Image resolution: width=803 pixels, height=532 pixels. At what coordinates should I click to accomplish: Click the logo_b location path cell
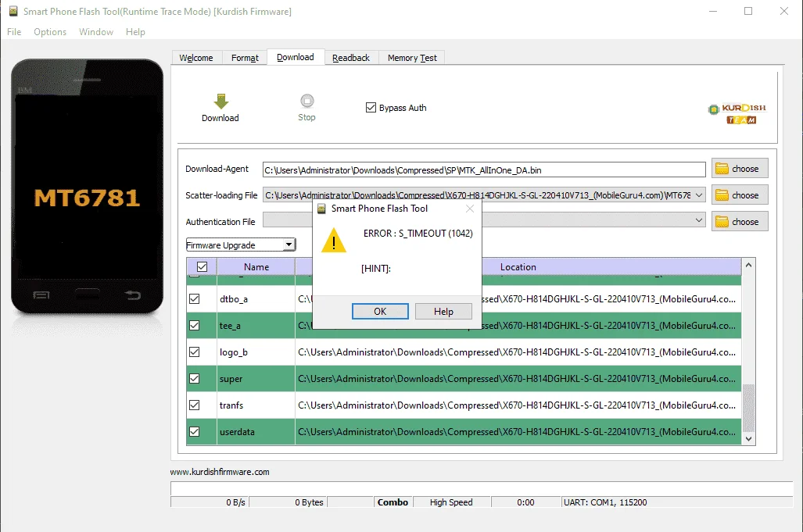point(518,352)
